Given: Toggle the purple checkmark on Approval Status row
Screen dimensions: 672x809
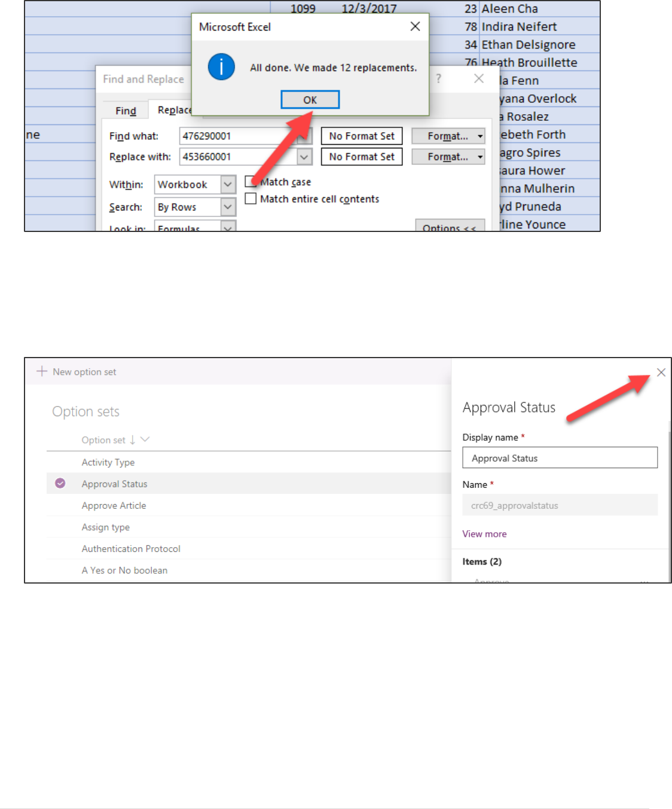Looking at the screenshot, I should coord(60,483).
